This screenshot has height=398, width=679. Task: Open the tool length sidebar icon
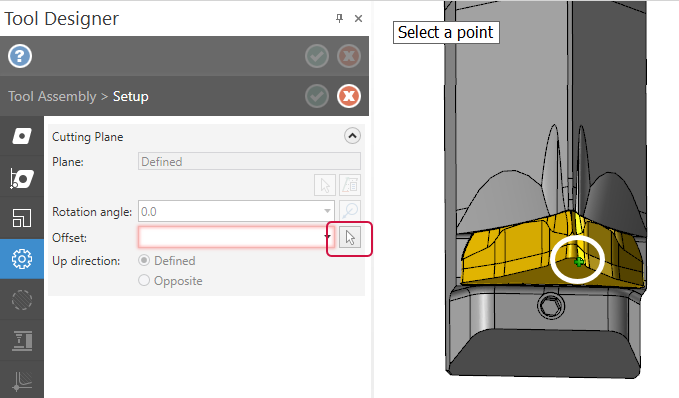(22, 341)
